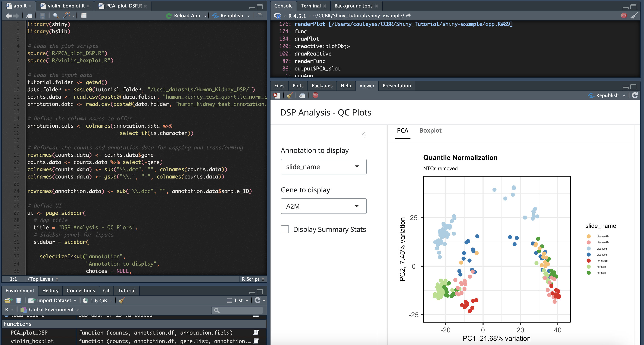This screenshot has width=644, height=345.
Task: Switch to the Boxplot tab
Action: pos(430,131)
